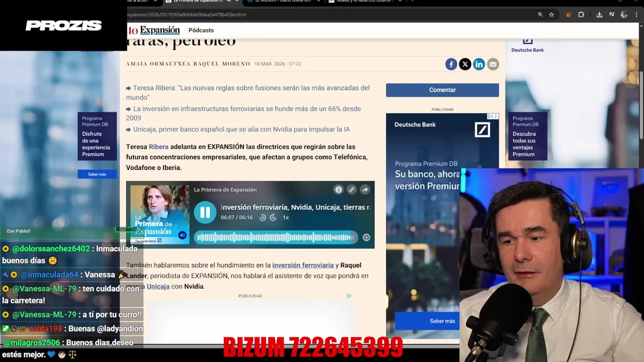Viewport: 644px width, 362px height.
Task: Share the article on Facebook
Action: point(451,64)
